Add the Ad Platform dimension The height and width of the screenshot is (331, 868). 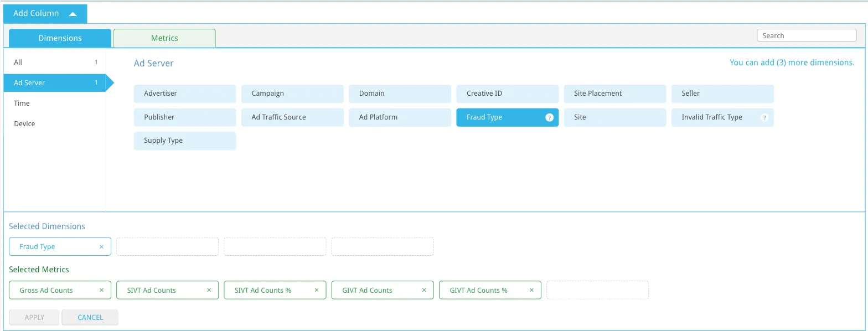(400, 117)
